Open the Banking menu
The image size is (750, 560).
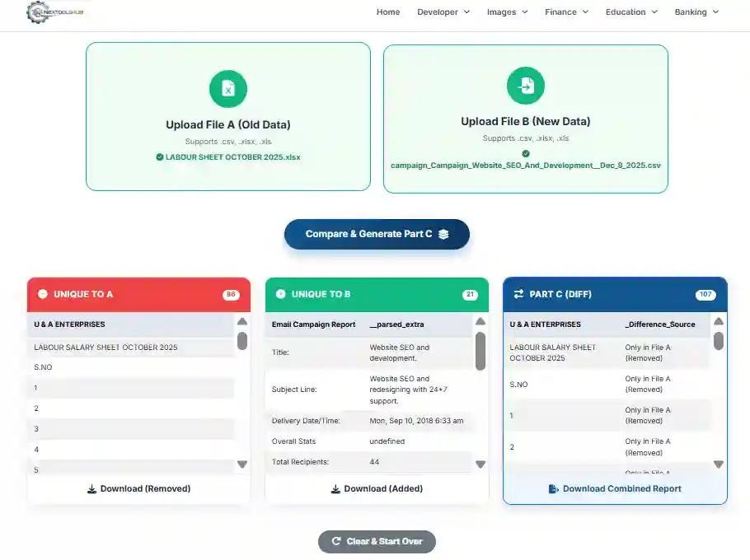pyautogui.click(x=696, y=12)
